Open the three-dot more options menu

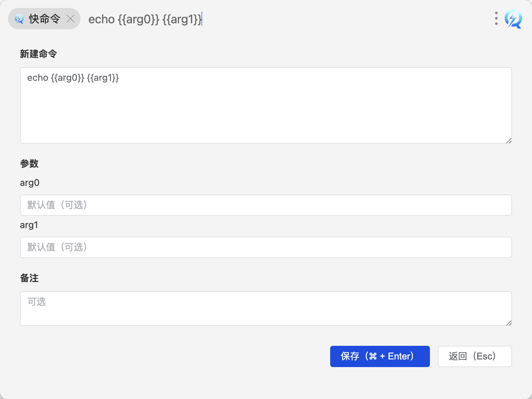coord(496,19)
